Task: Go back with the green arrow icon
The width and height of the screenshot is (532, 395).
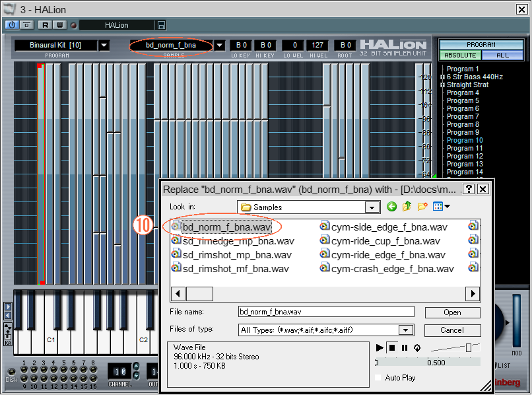Action: (x=391, y=206)
